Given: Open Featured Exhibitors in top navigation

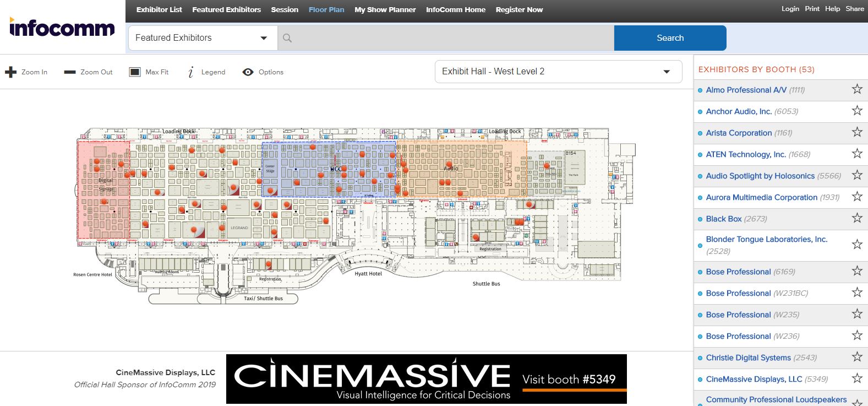Looking at the screenshot, I should (226, 9).
